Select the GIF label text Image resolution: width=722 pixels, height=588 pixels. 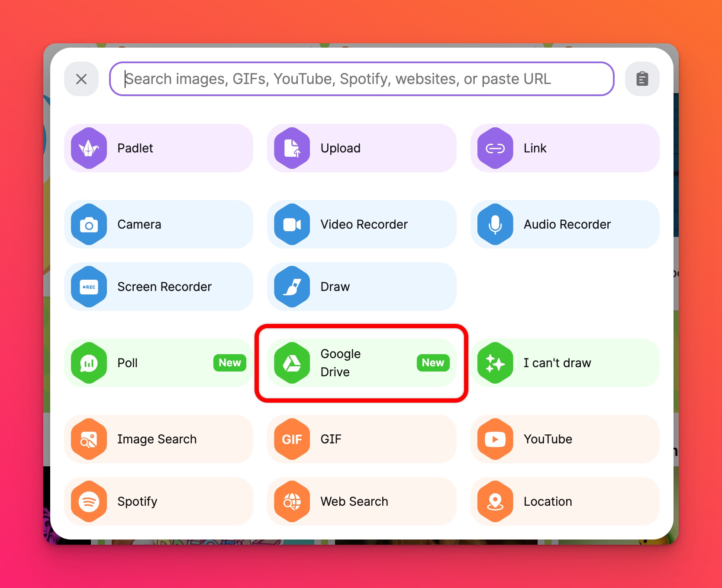tap(331, 439)
